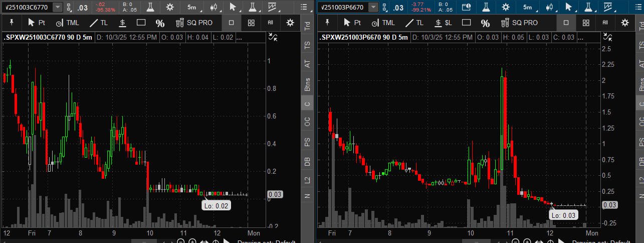Open SQ PRO study in left chart

coord(194,23)
